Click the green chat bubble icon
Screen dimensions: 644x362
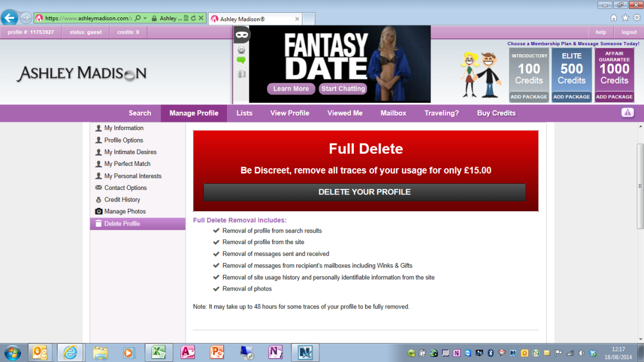coord(241,60)
